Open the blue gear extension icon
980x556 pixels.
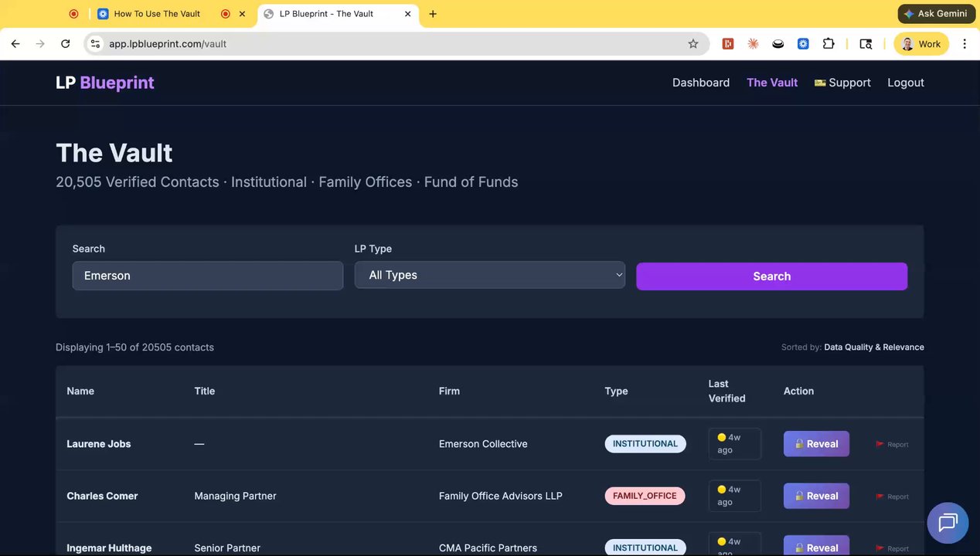tap(803, 44)
